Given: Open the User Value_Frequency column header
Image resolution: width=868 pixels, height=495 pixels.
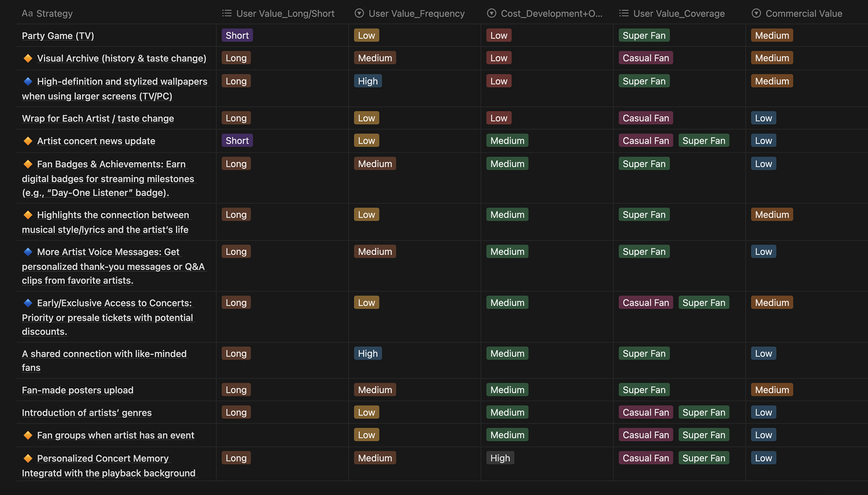Looking at the screenshot, I should click(414, 13).
